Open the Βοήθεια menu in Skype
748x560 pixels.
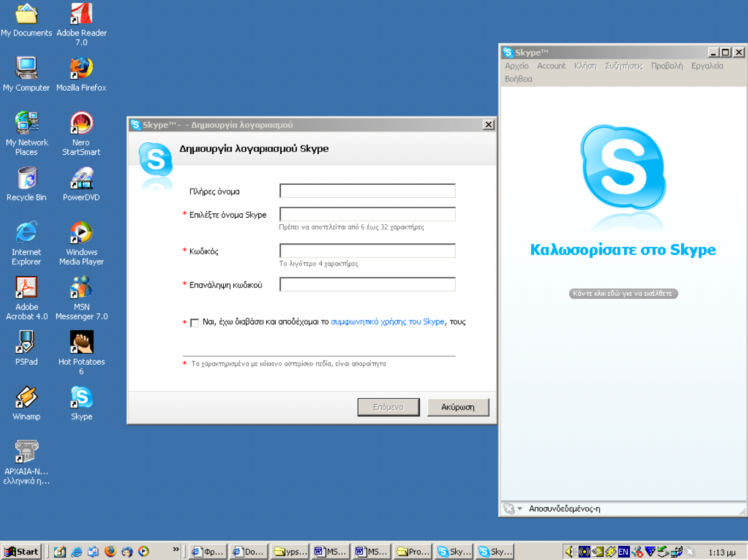518,79
